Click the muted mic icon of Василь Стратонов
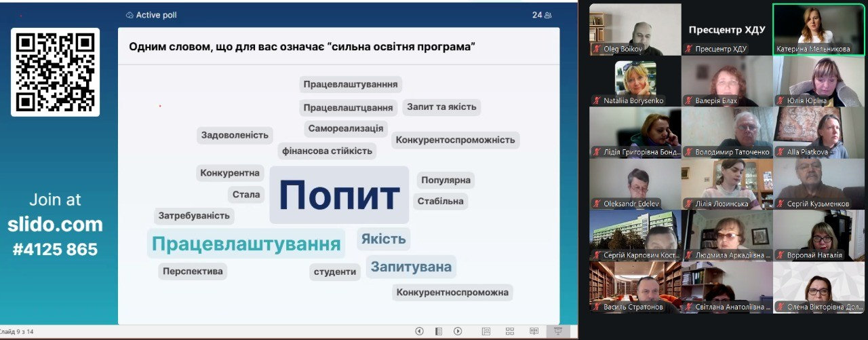Viewport: 868px width, 340px height. 597,307
